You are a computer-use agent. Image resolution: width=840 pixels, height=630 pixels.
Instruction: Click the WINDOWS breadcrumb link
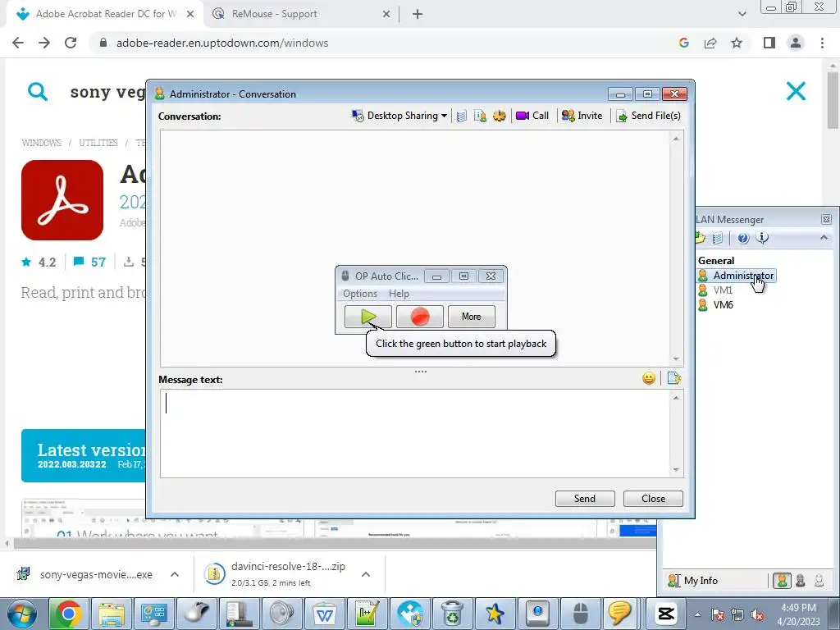(x=41, y=143)
